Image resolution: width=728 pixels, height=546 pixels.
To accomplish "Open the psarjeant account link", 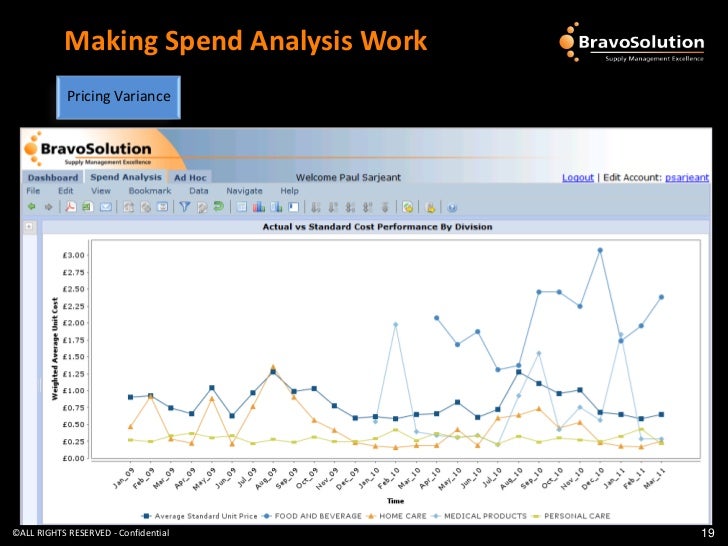I will coord(687,177).
